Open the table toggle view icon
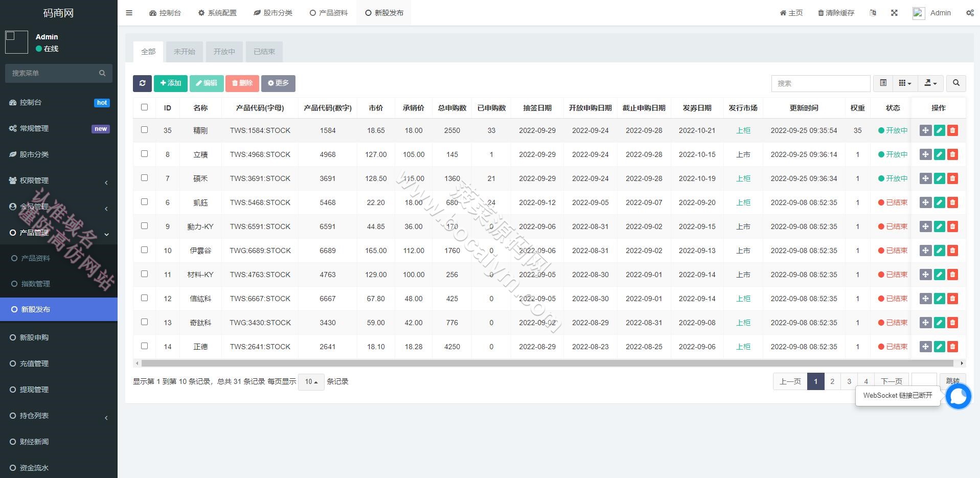 tap(883, 83)
